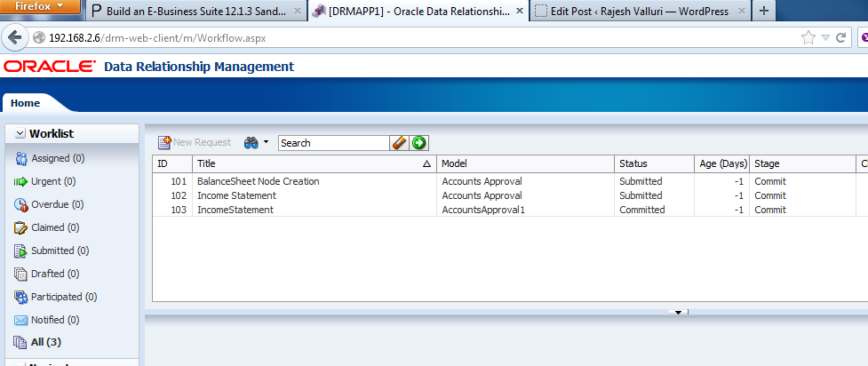Click the Notified envelope icon
The image size is (868, 366).
[x=21, y=320]
